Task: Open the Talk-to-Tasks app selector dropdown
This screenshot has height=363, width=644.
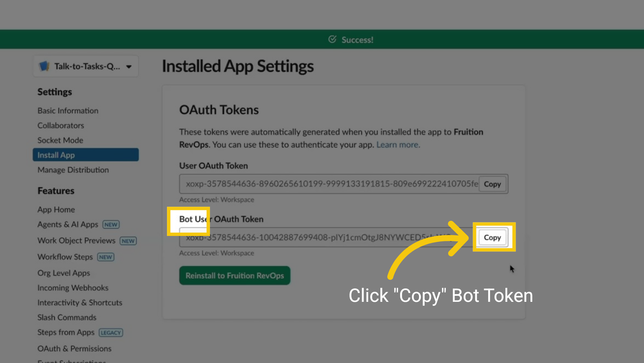Action: pos(86,66)
